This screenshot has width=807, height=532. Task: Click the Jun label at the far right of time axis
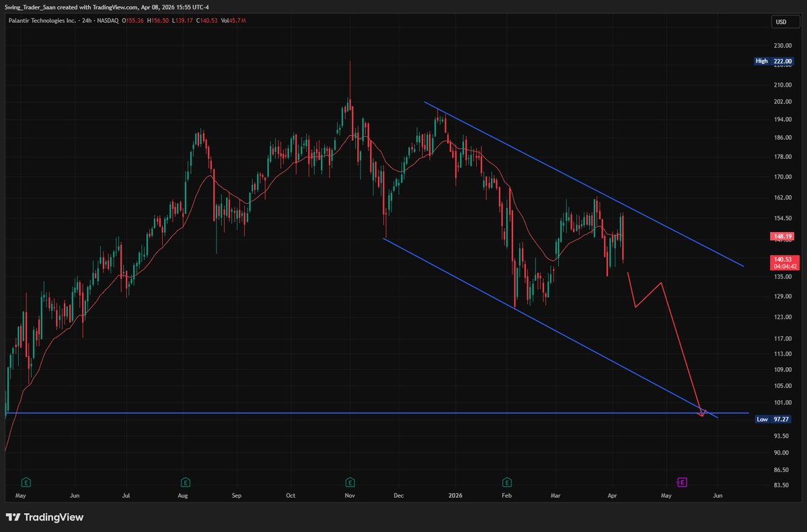[717, 496]
